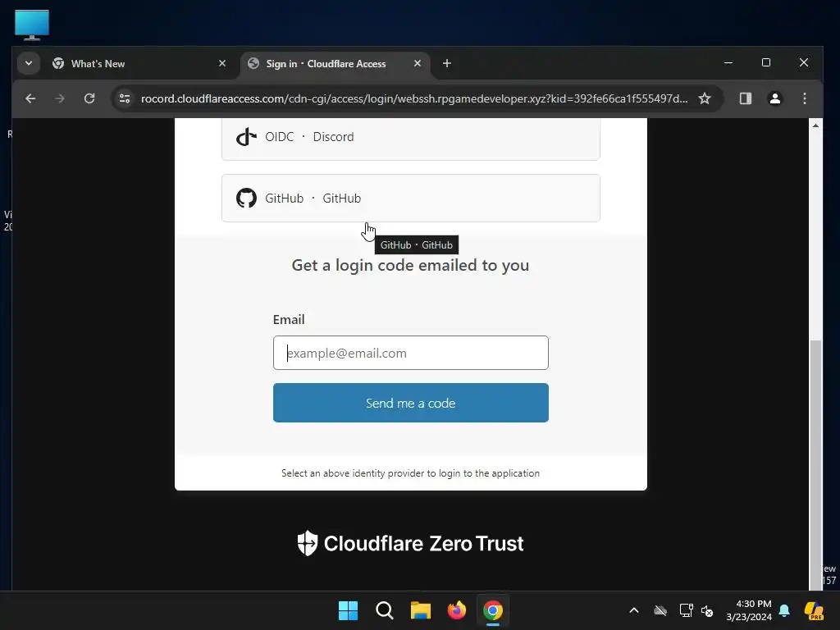Click the forward navigation arrow
The image size is (840, 630).
[60, 98]
